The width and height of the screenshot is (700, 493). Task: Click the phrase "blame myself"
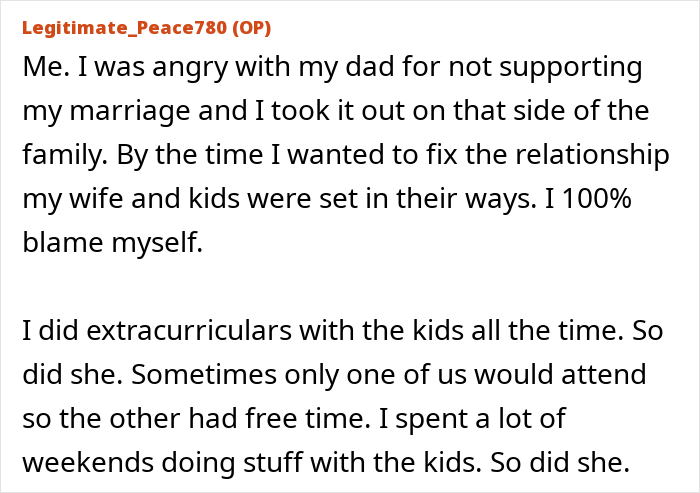(111, 241)
